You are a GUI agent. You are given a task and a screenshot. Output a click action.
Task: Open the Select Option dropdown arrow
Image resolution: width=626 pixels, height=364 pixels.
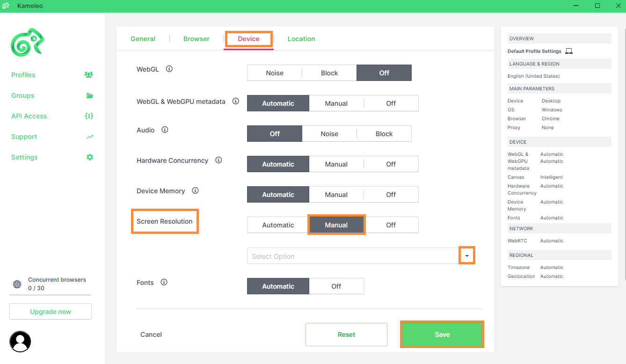pos(467,256)
